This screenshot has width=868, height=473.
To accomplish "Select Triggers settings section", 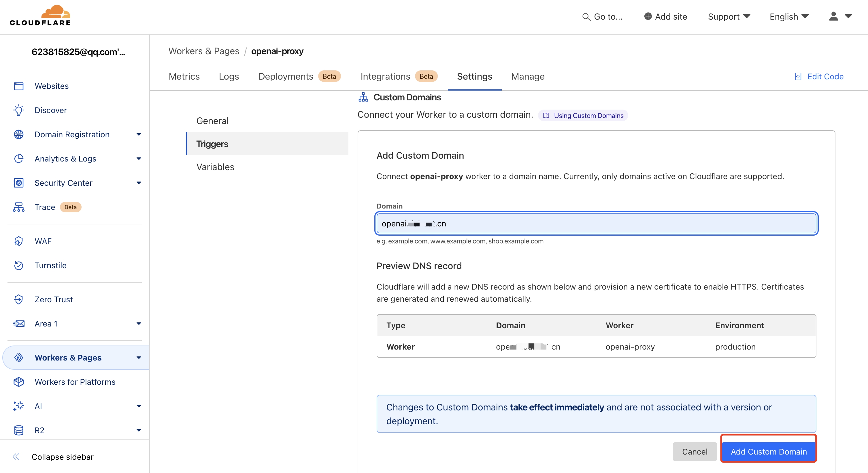I will [x=267, y=144].
